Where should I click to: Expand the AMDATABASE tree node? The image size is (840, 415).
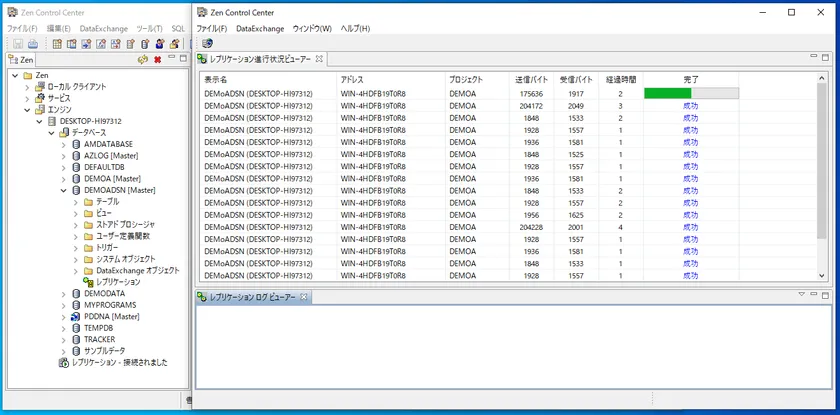tap(63, 144)
